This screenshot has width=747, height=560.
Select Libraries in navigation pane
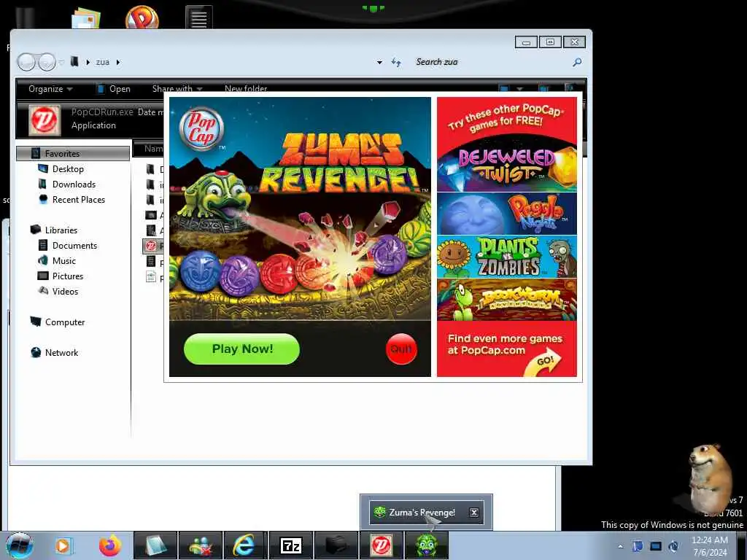tap(61, 230)
